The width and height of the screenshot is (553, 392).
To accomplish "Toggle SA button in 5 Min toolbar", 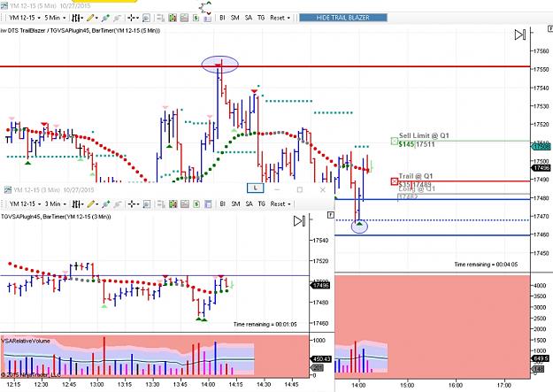I will click(249, 18).
